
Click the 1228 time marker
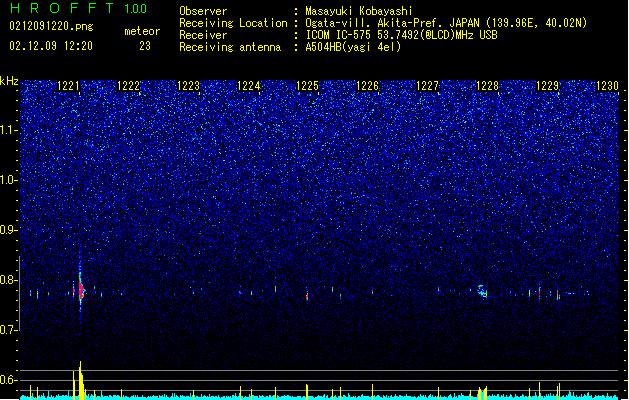(487, 86)
